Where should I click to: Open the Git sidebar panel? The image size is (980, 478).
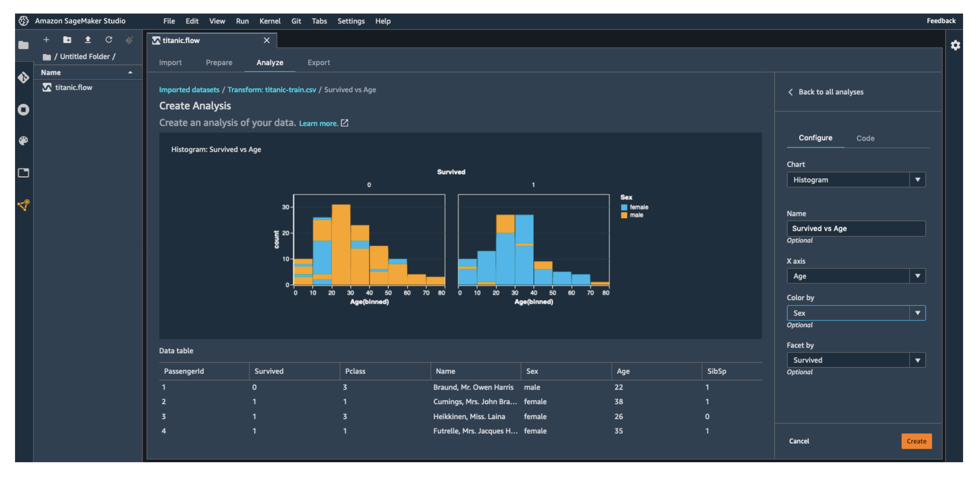pos(23,77)
